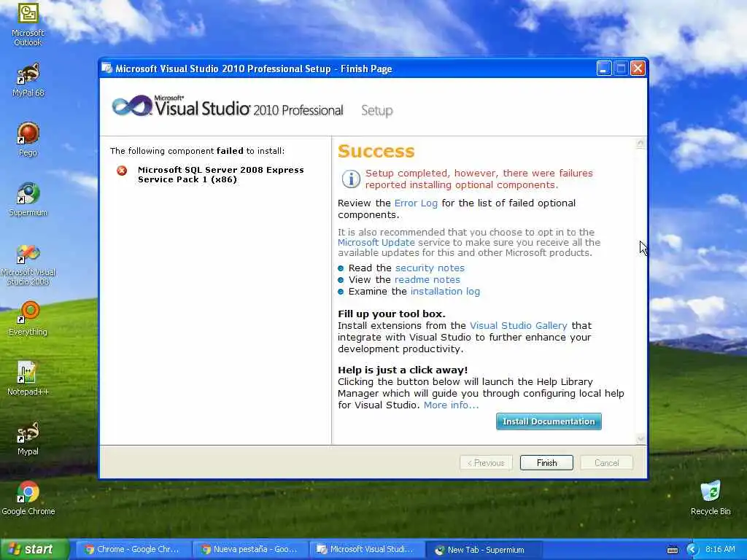Image resolution: width=747 pixels, height=560 pixels.
Task: Select the Supermium desktop shortcut
Action: pos(28,200)
